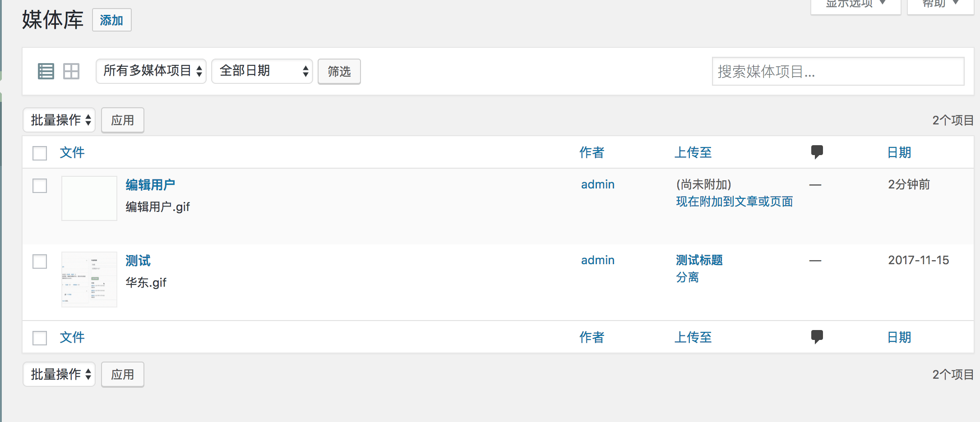Open the 帮助 help tab

coord(940,5)
